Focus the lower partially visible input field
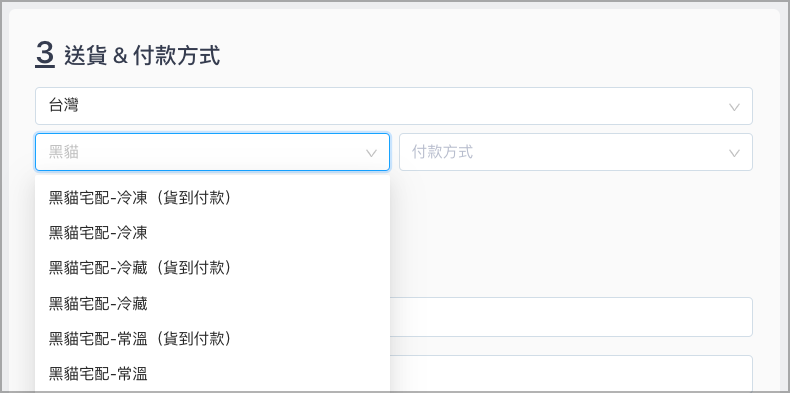Image resolution: width=790 pixels, height=393 pixels. pos(571,373)
